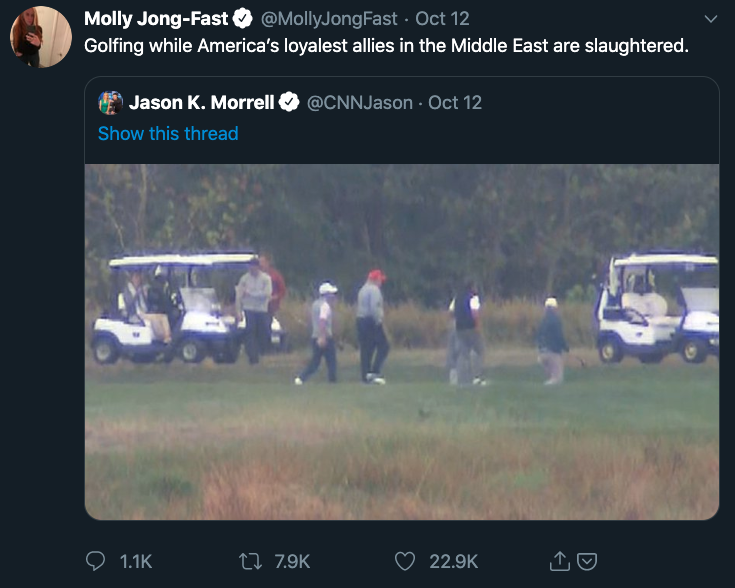Image resolution: width=735 pixels, height=588 pixels.
Task: Open Molly Jong-Fast's profile picture
Action: tap(41, 37)
